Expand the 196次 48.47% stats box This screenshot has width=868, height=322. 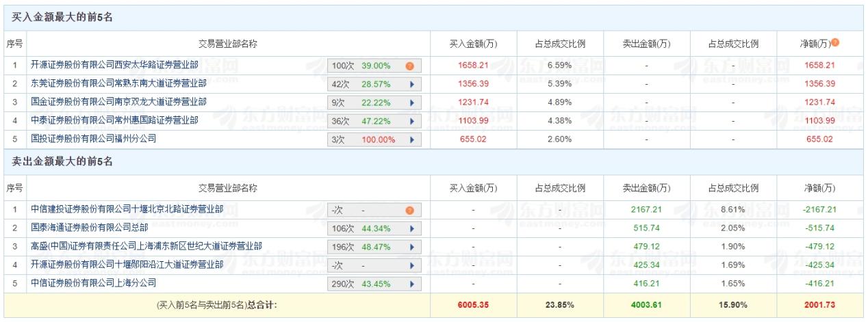[x=412, y=246]
